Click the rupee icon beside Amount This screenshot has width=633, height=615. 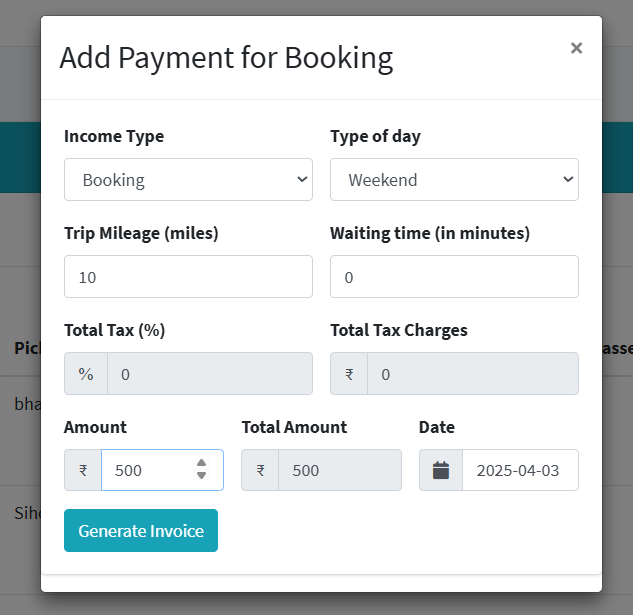coord(83,470)
